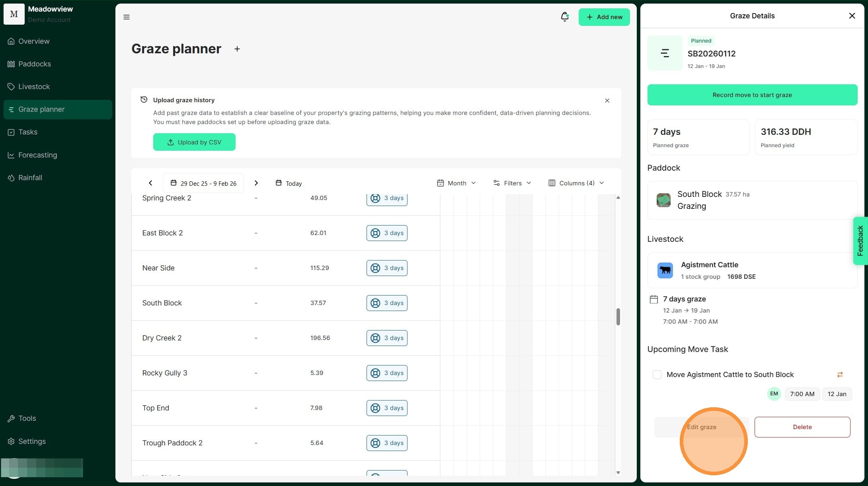Click the Upload by CSV button

pos(194,142)
